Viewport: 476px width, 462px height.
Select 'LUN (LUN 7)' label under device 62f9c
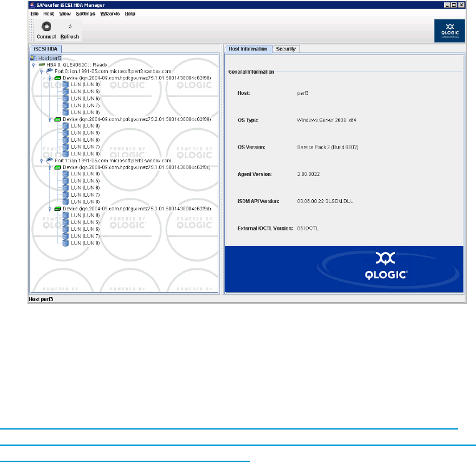pos(85,195)
